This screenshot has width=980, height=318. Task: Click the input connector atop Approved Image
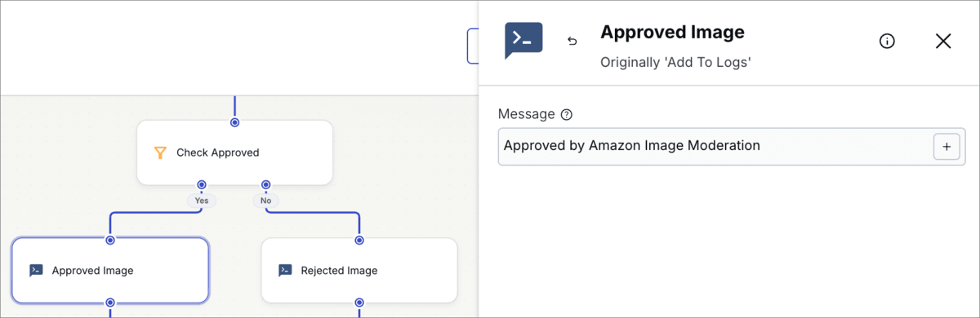110,240
